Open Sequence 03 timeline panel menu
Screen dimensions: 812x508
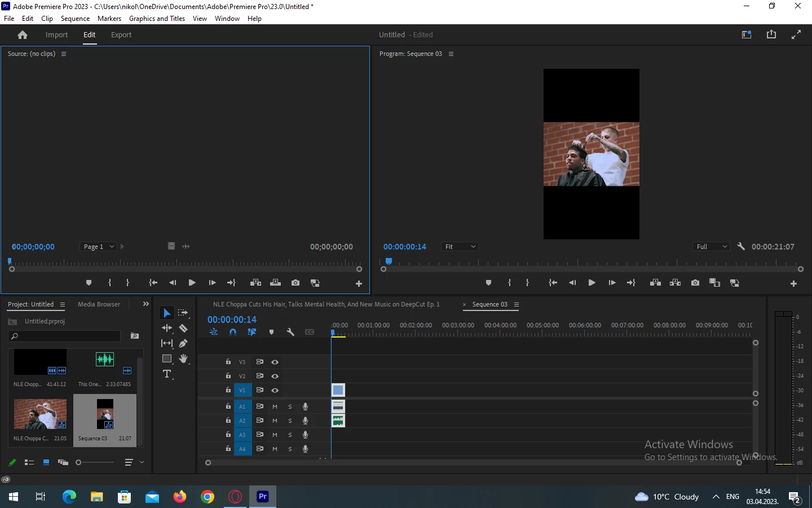pos(517,305)
